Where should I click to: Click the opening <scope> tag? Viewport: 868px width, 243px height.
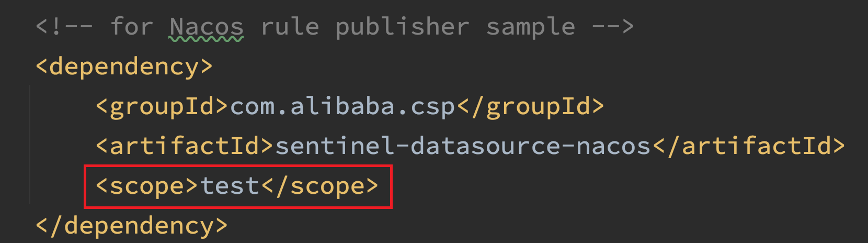[147, 186]
